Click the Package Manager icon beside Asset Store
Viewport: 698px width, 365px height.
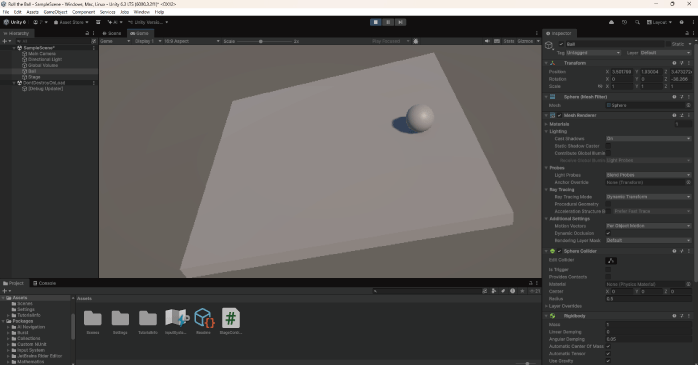point(98,22)
